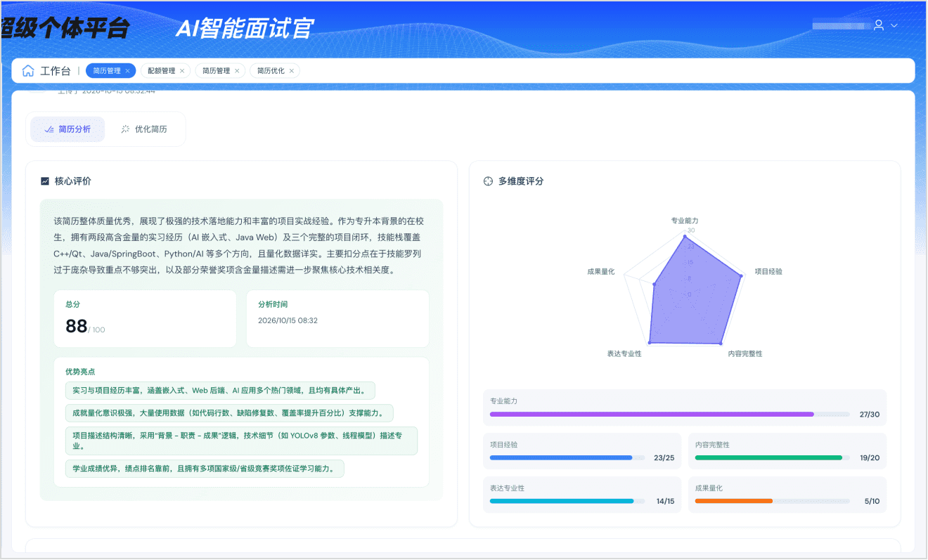Click the 优势亮点 heading
The height and width of the screenshot is (560, 928).
79,371
